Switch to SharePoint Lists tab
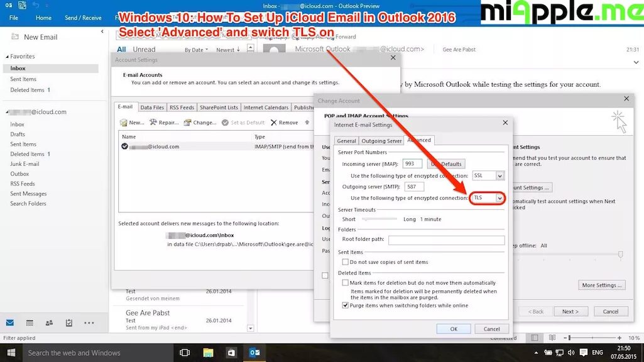The image size is (644, 362). click(219, 107)
